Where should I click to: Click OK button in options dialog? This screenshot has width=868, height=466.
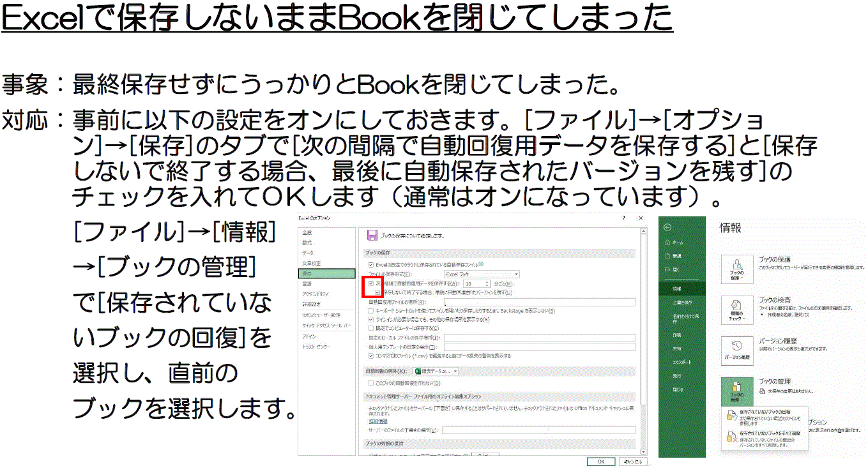click(601, 462)
